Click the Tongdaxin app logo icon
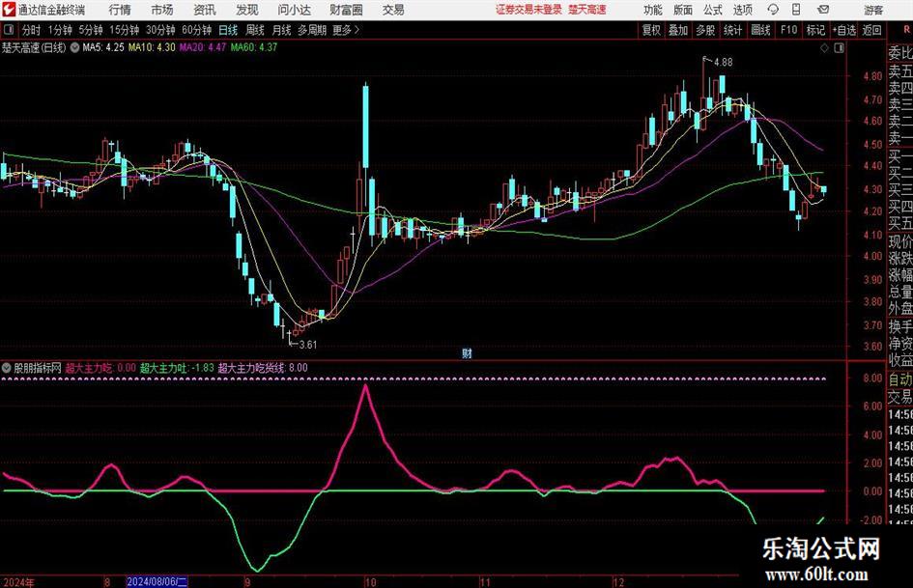 point(9,10)
